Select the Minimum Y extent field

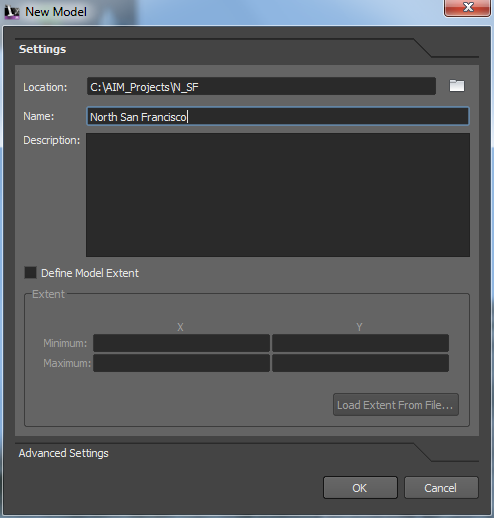pyautogui.click(x=360, y=343)
